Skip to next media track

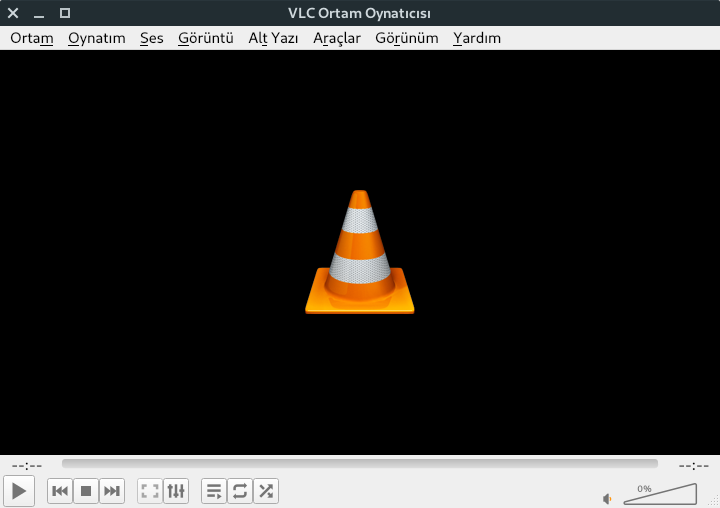pos(112,491)
